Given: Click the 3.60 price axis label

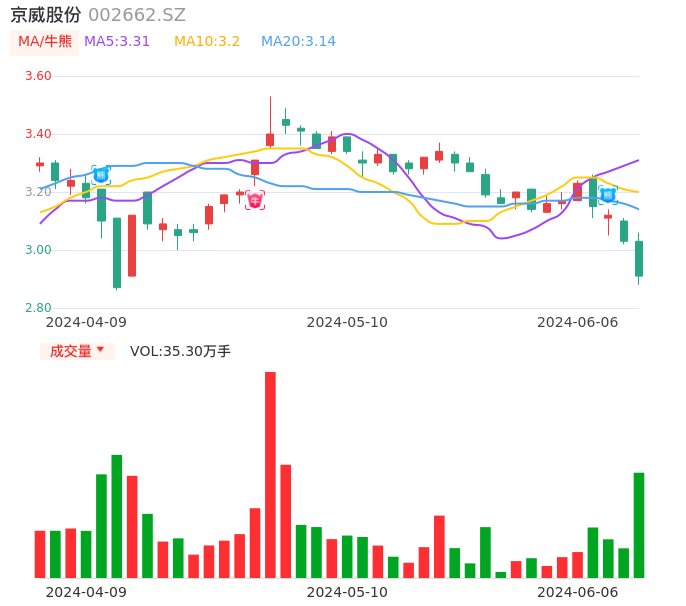Looking at the screenshot, I should (38, 76).
